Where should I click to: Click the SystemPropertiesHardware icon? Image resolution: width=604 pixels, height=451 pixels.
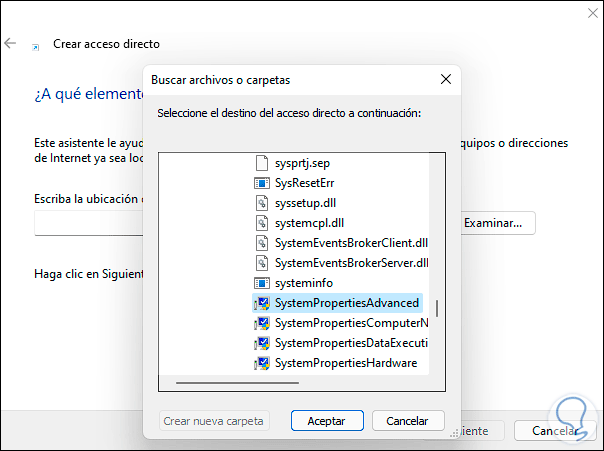263,363
